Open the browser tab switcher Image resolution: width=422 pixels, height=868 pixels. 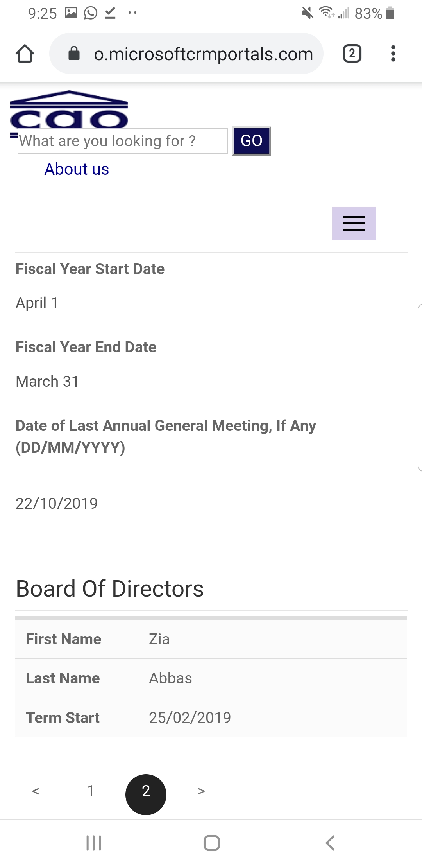point(352,54)
